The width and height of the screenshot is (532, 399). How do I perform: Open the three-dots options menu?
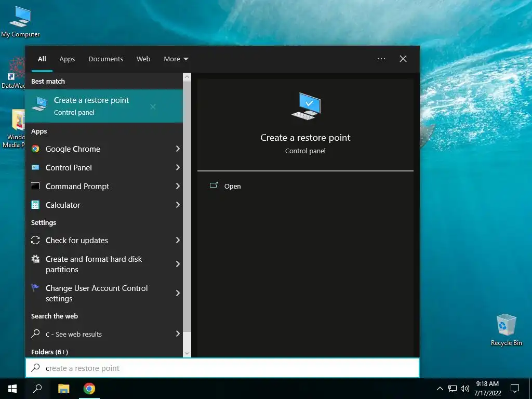pyautogui.click(x=381, y=59)
